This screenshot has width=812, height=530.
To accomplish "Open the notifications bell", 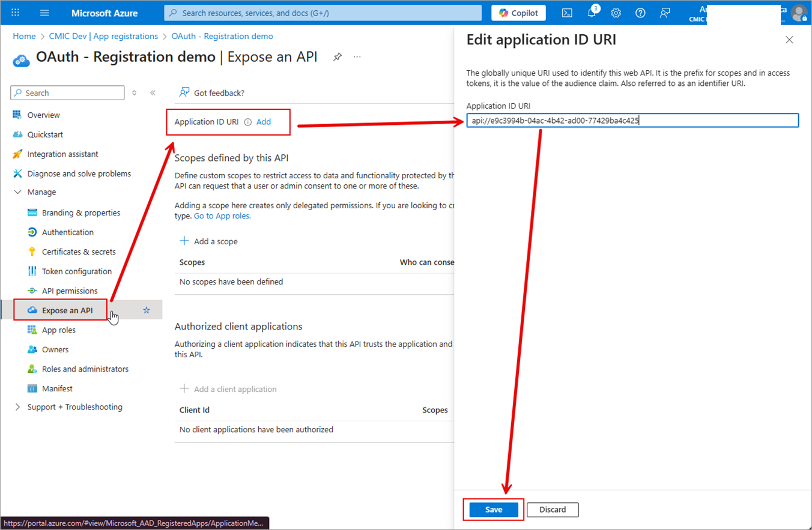I will coord(592,13).
